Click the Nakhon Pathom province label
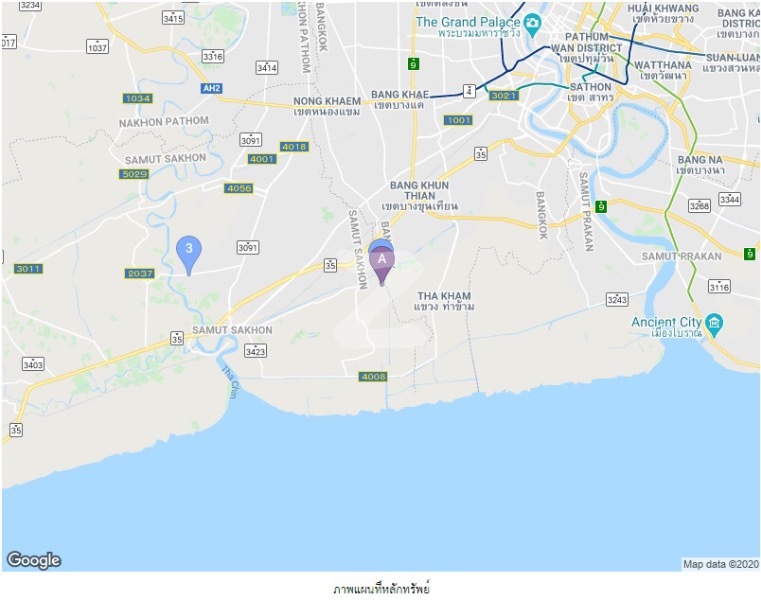Screen dimensions: 761x600 [x=164, y=121]
